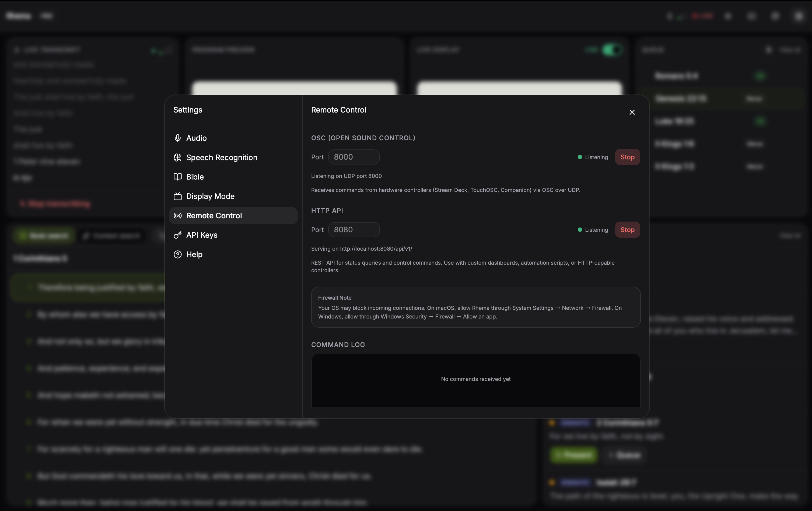Image resolution: width=812 pixels, height=511 pixels.
Task: Switch to Display Mode settings
Action: pyautogui.click(x=233, y=196)
